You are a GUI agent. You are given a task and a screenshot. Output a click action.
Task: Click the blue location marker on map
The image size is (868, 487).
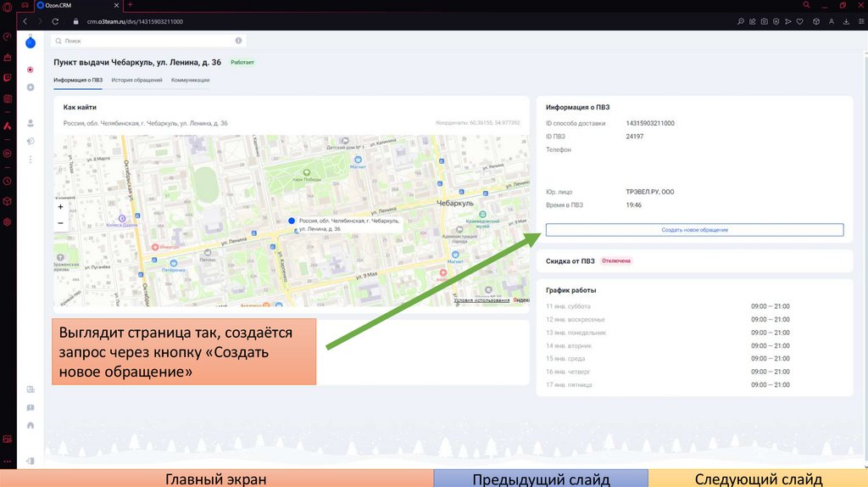pos(292,221)
